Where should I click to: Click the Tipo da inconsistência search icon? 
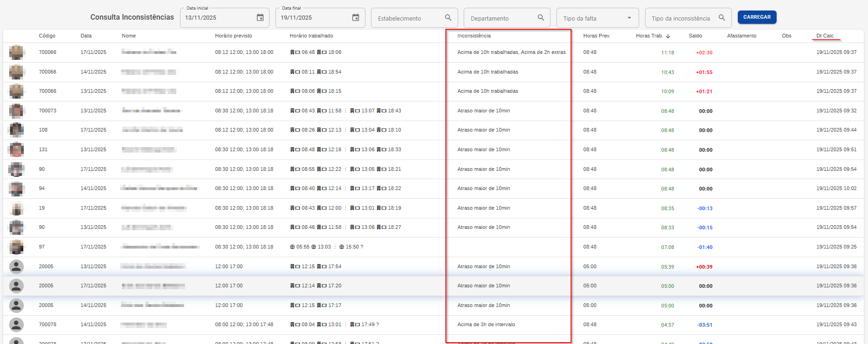point(722,18)
